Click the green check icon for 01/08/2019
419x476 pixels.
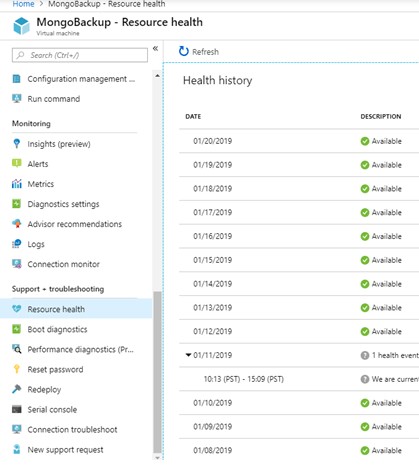click(365, 451)
